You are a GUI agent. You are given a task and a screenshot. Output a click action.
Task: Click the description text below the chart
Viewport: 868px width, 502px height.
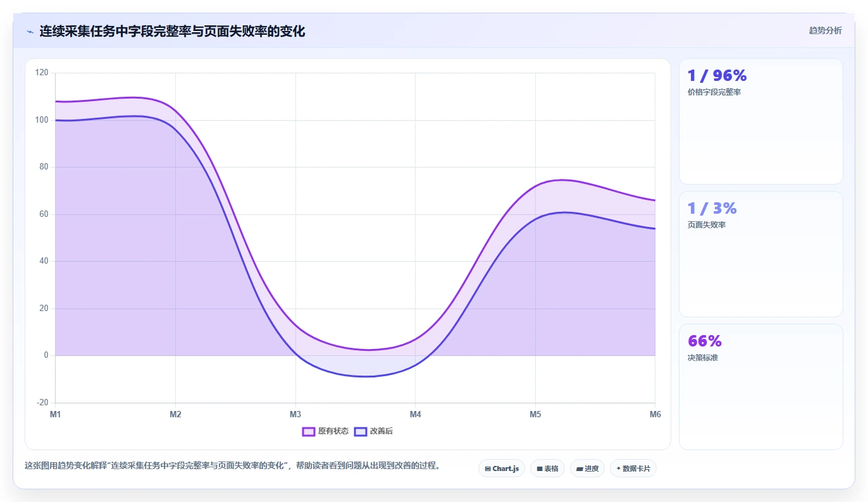pyautogui.click(x=232, y=466)
